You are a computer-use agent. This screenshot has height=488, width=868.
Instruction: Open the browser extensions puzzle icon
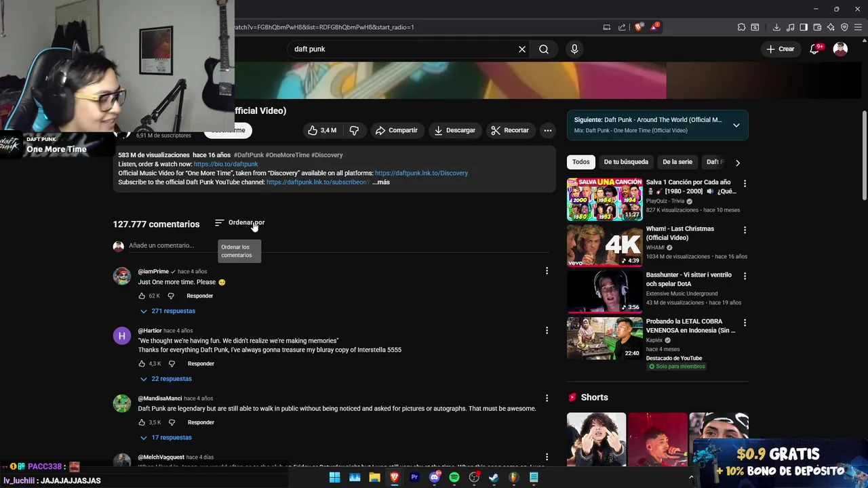pos(741,27)
